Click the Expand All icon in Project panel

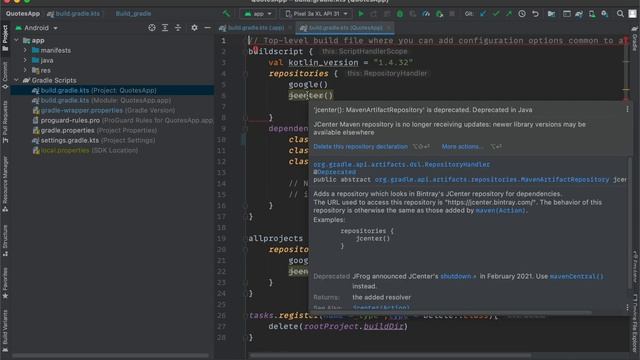[165, 28]
